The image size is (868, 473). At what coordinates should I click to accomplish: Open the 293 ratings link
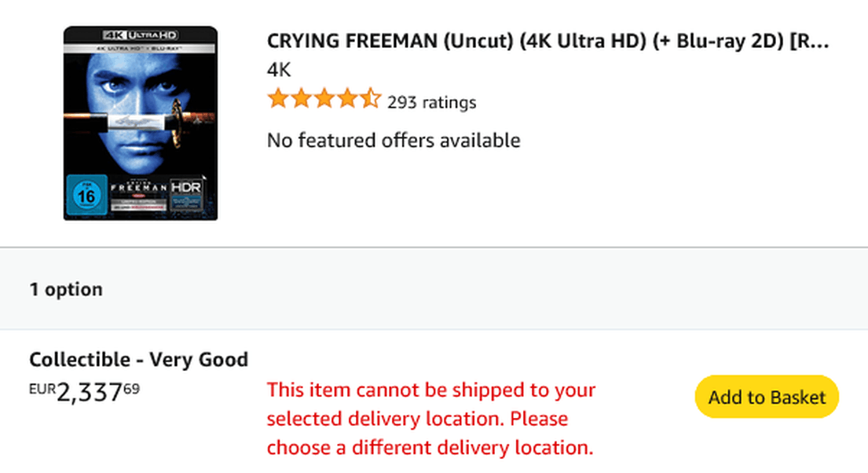coord(431,102)
